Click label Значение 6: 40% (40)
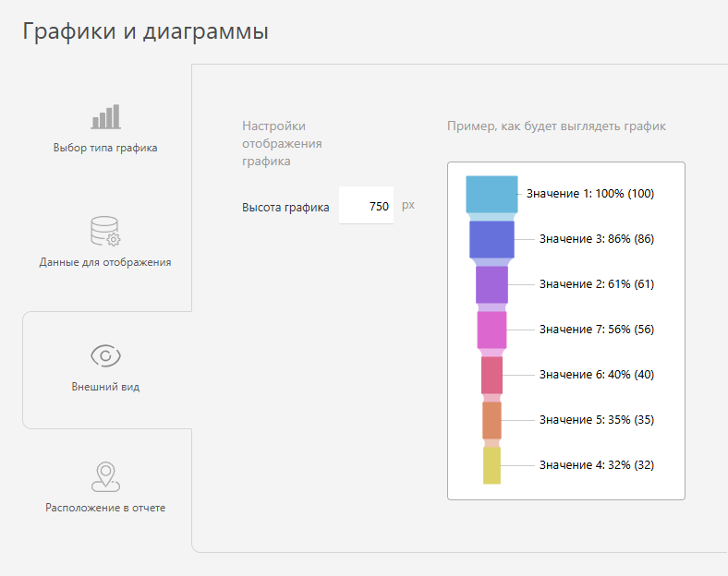 [597, 374]
